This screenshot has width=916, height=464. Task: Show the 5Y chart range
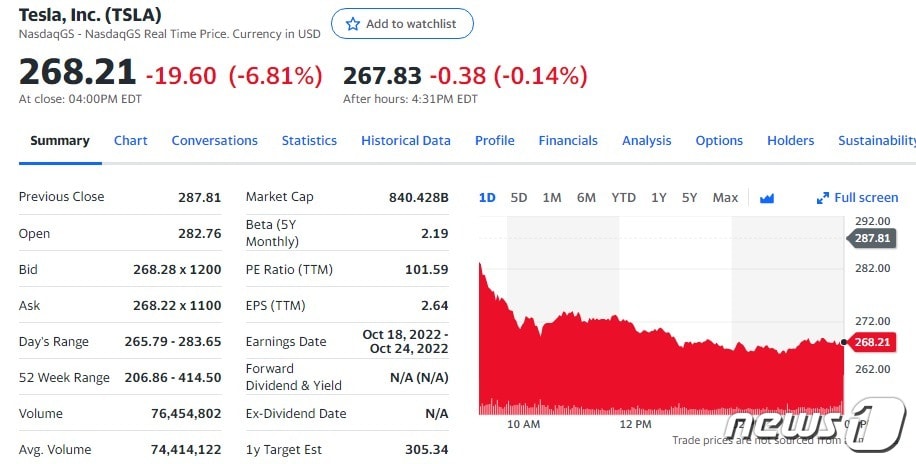pyautogui.click(x=689, y=198)
